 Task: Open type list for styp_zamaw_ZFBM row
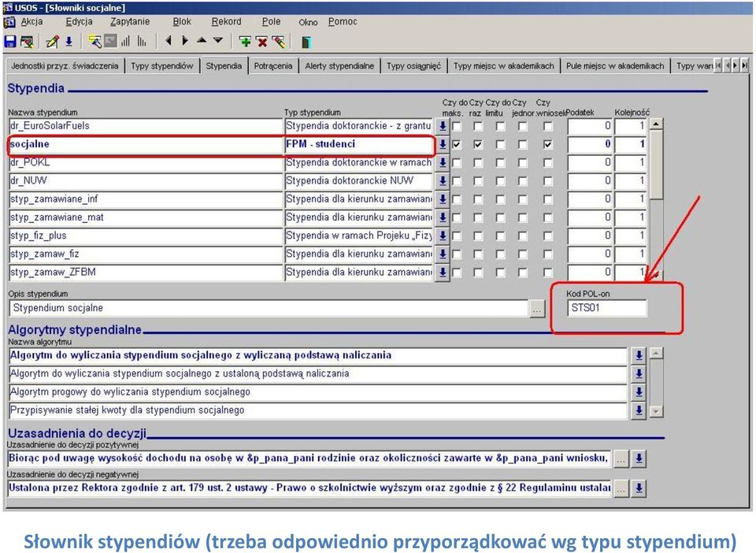(442, 273)
